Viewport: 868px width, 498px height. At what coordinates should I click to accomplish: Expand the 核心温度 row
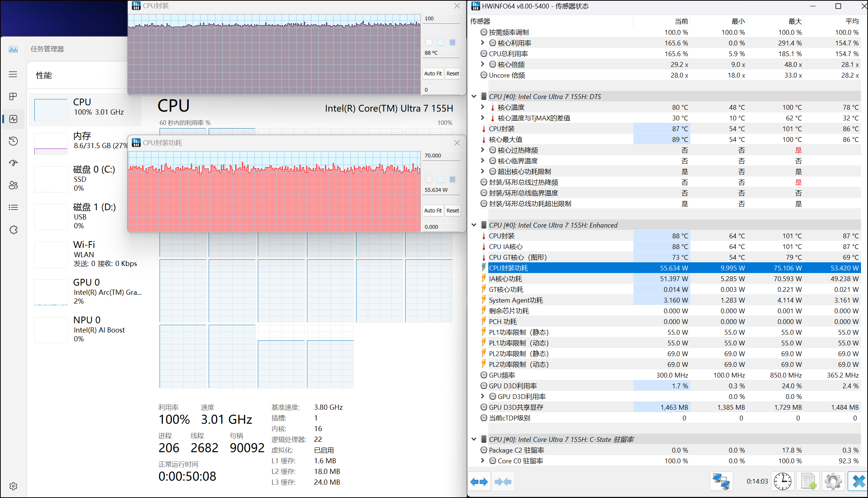[482, 107]
